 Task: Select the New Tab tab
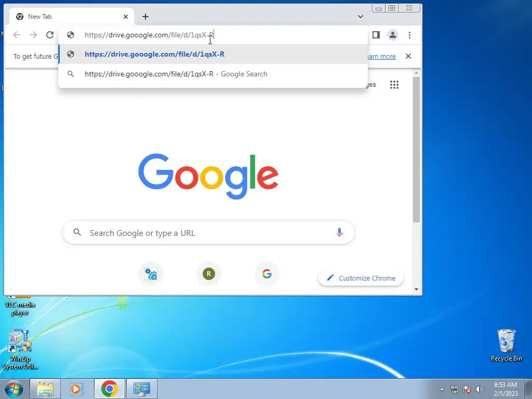(x=71, y=17)
